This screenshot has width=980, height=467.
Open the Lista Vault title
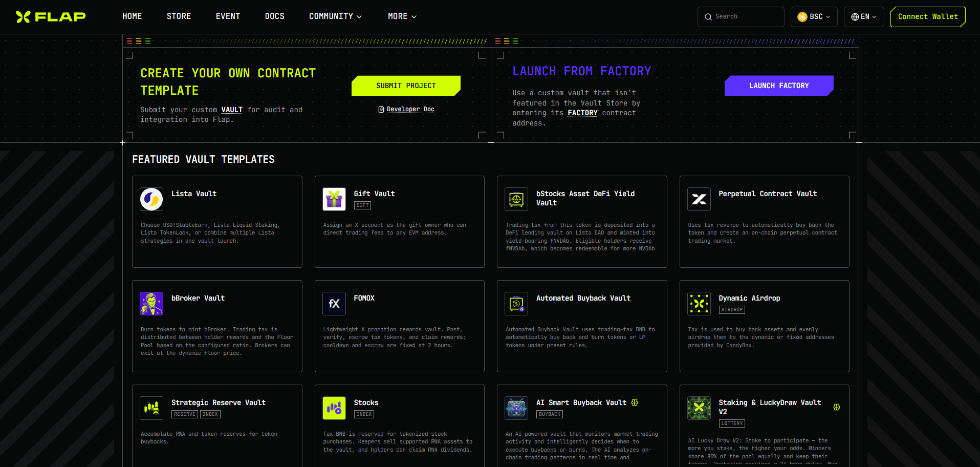(x=194, y=194)
